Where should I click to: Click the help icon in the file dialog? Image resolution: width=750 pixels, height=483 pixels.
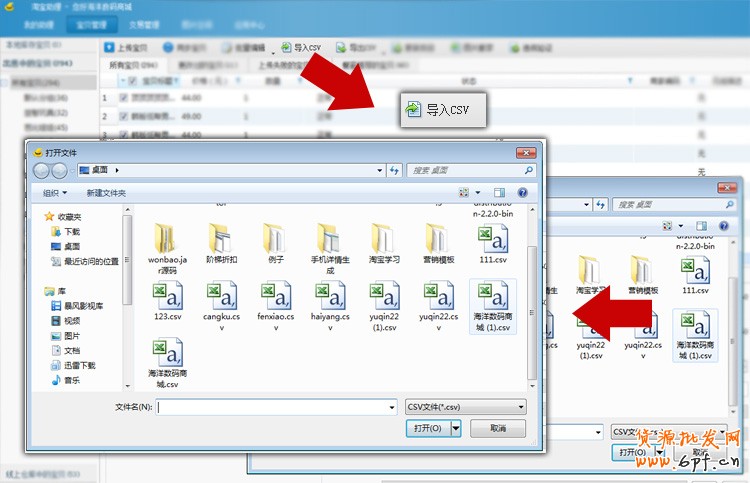(523, 192)
